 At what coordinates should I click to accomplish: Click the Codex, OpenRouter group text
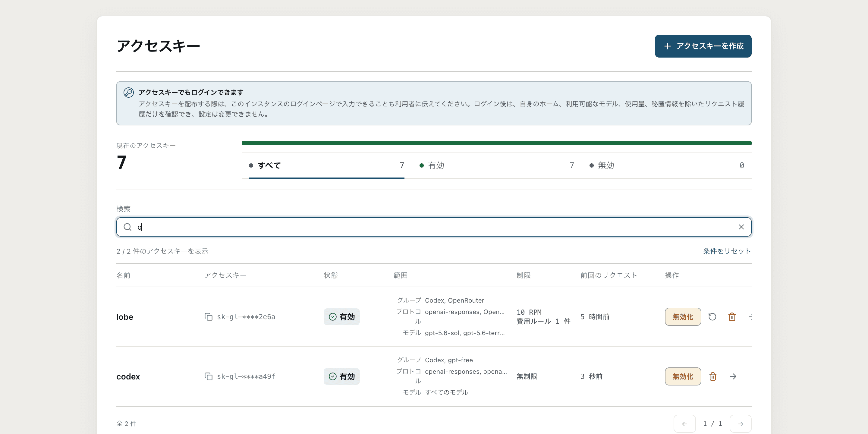coord(454,300)
